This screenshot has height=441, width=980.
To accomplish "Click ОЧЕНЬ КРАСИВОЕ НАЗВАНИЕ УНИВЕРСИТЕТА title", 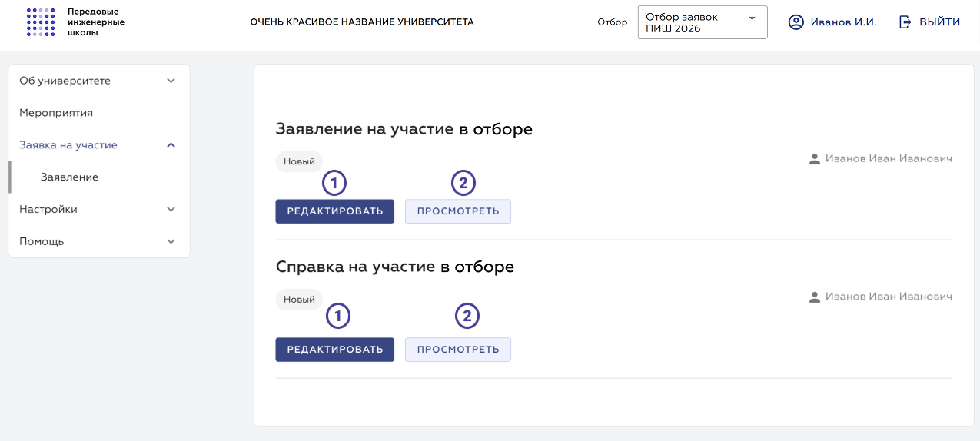I will (x=362, y=22).
